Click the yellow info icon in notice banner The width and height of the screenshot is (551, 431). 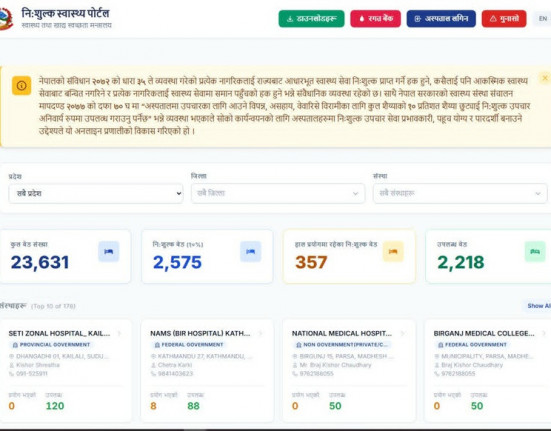coord(21,85)
